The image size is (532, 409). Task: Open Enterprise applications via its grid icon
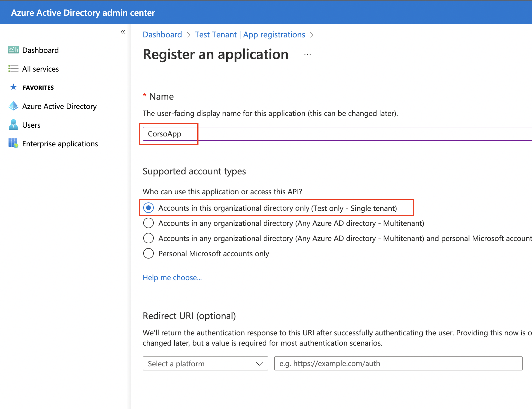pyautogui.click(x=13, y=143)
